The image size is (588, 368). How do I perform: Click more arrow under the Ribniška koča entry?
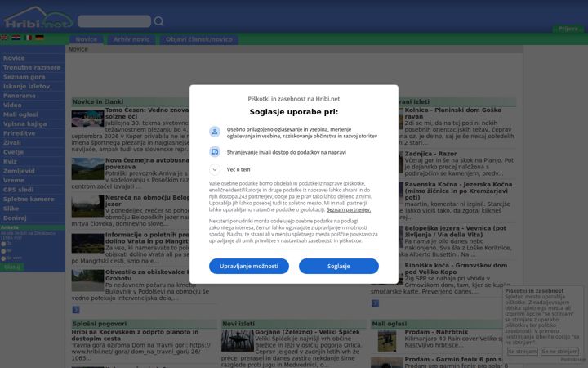click(375, 303)
